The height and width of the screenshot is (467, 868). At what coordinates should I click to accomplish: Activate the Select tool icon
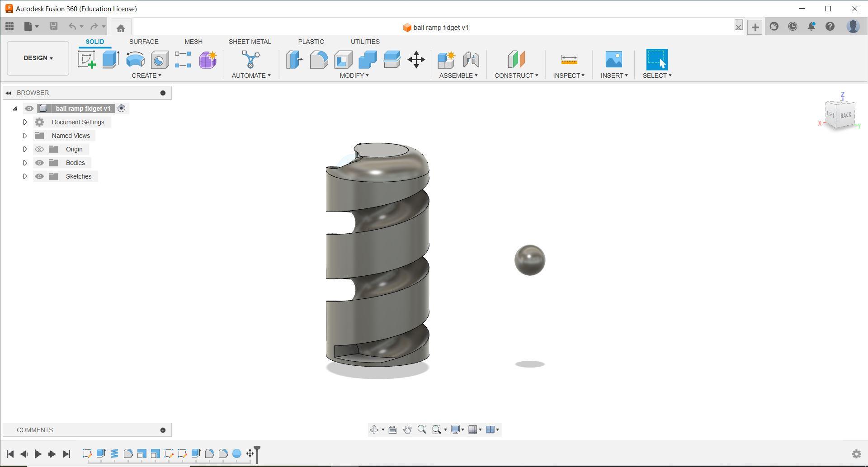(x=657, y=60)
